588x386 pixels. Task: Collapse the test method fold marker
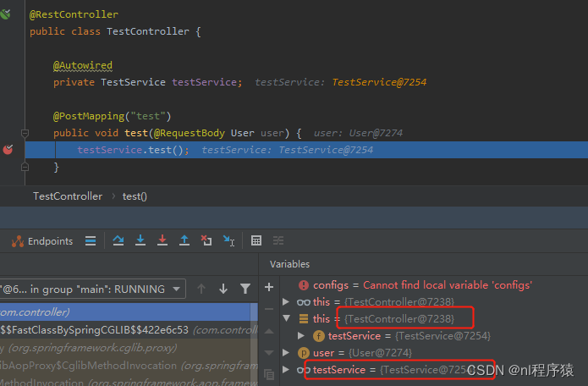(25, 133)
